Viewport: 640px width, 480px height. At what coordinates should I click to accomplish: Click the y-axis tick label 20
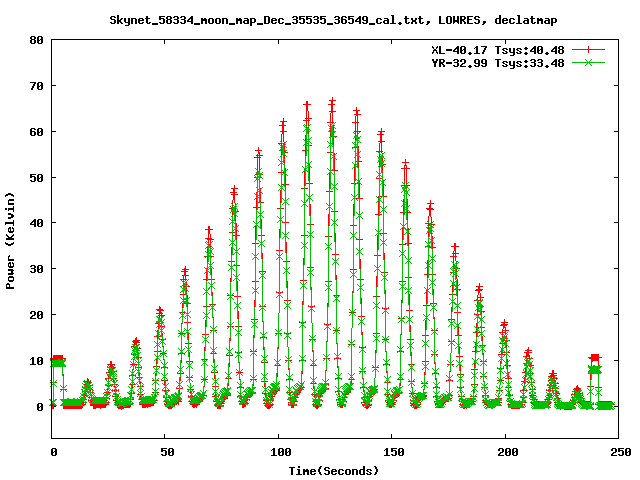tap(37, 315)
